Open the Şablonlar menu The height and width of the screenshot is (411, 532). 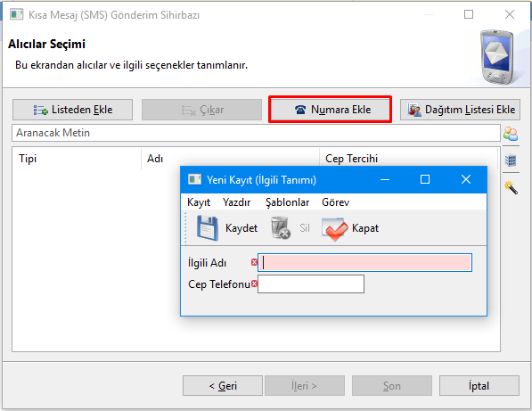tap(287, 202)
